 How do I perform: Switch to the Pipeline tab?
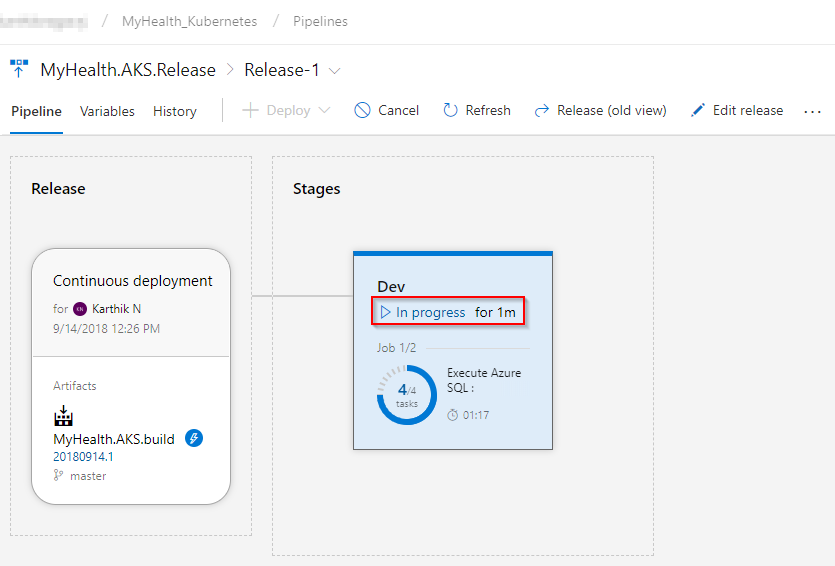coord(36,111)
